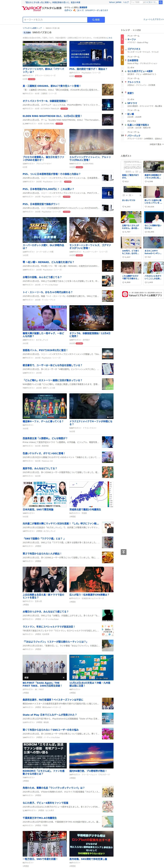
Task: Close the 概要 overlay on BE:FIRST thumbnail
Action: pyautogui.click(x=63, y=678)
